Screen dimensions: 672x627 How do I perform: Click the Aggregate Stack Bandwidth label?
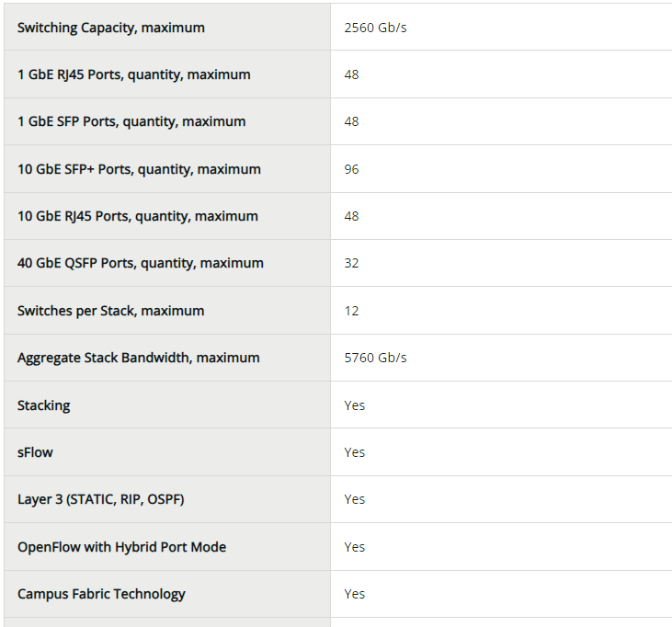click(x=138, y=358)
